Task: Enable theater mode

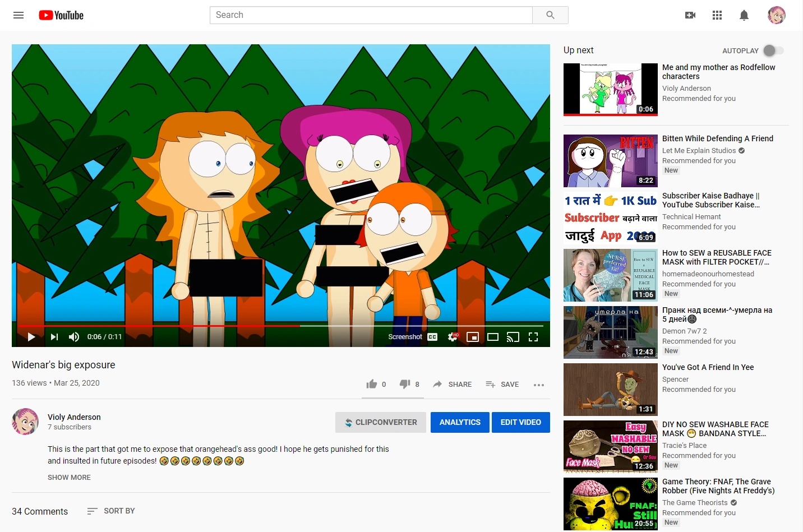Action: point(493,337)
